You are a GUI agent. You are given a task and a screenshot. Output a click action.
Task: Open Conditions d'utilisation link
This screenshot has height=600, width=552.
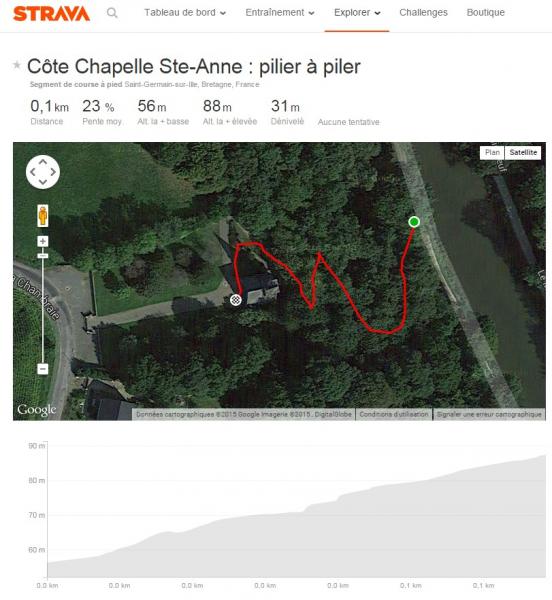coord(394,414)
